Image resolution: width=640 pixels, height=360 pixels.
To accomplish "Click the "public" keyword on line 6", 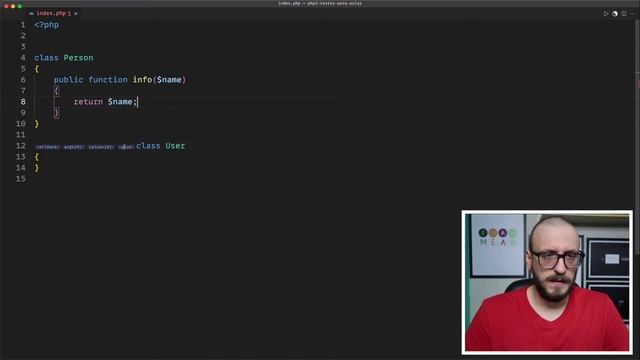I will pyautogui.click(x=69, y=80).
